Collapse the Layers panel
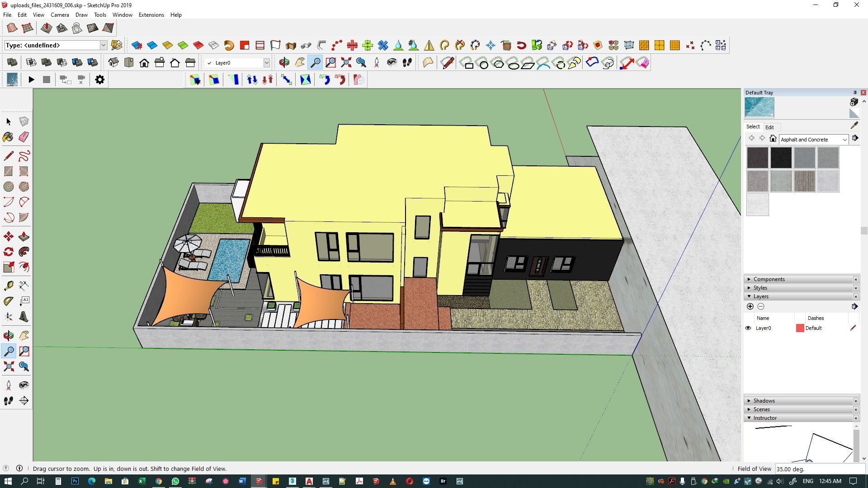 point(760,296)
